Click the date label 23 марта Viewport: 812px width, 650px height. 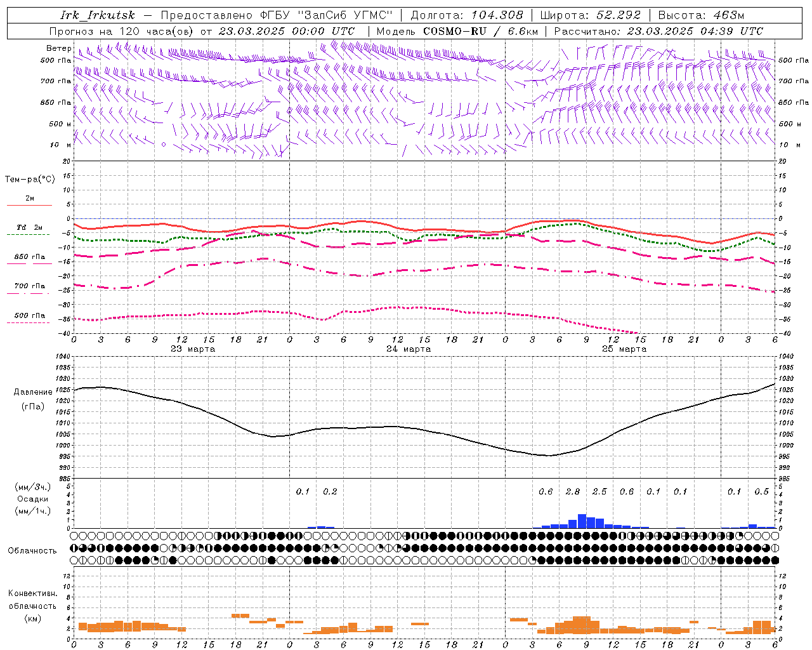(193, 349)
